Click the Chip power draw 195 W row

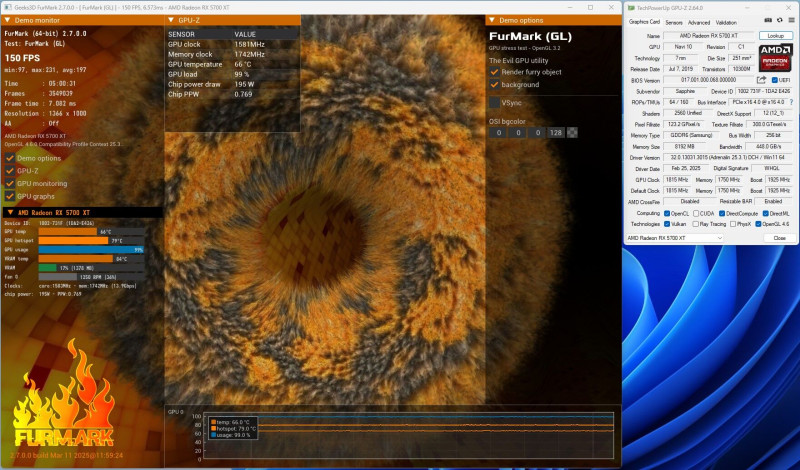[x=233, y=84]
